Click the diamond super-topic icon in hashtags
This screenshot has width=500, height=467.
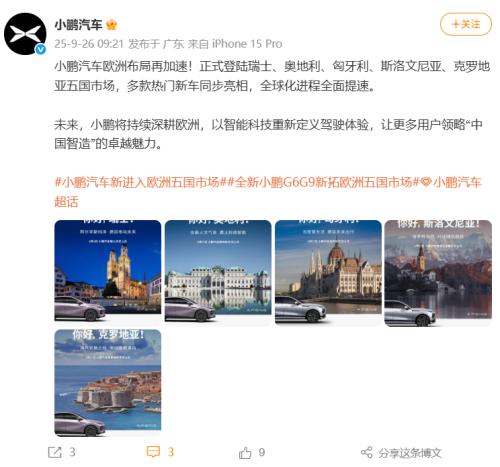[x=426, y=182]
